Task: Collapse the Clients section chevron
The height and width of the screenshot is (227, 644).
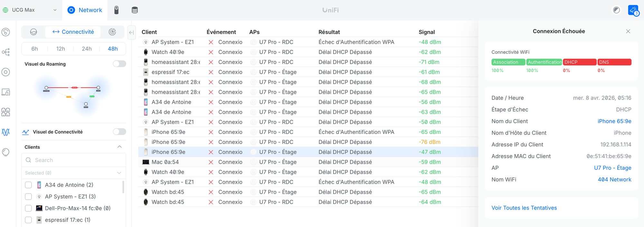Action: pyautogui.click(x=119, y=147)
